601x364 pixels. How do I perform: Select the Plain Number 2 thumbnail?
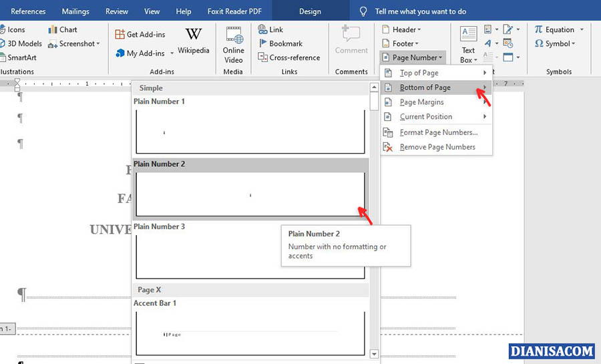[x=250, y=194]
